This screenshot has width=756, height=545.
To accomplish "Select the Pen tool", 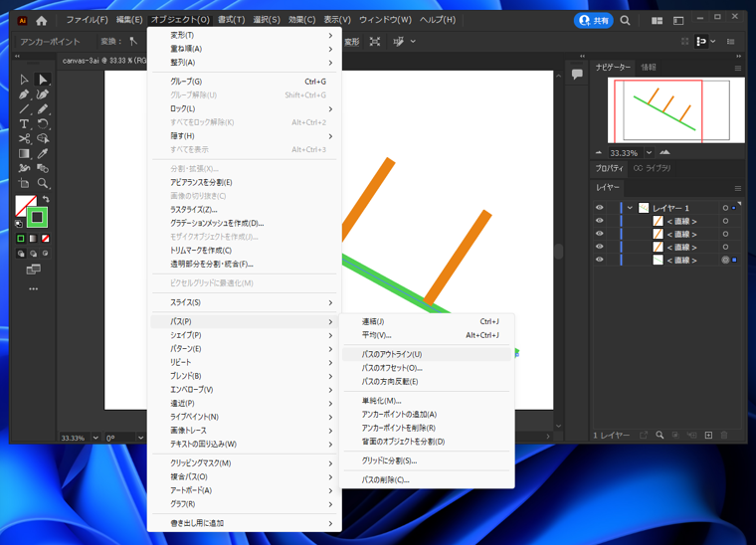I will pyautogui.click(x=24, y=94).
